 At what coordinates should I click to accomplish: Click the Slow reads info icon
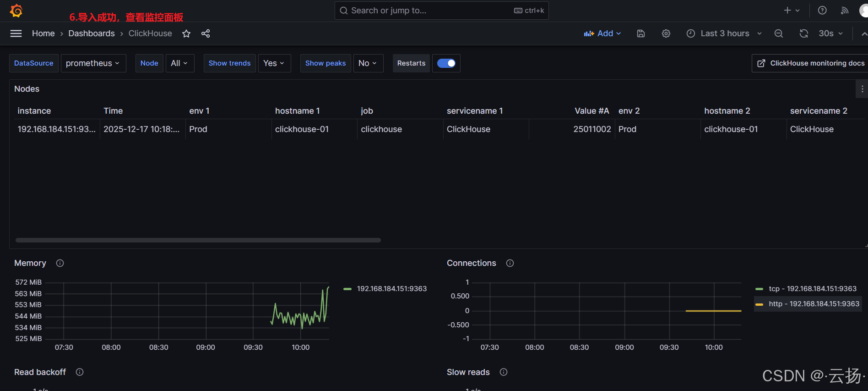pos(504,372)
